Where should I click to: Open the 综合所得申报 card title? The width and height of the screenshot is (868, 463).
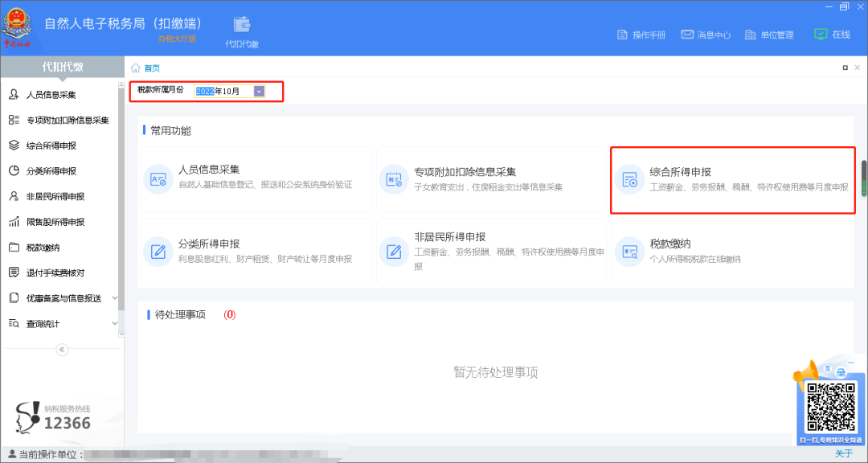681,171
